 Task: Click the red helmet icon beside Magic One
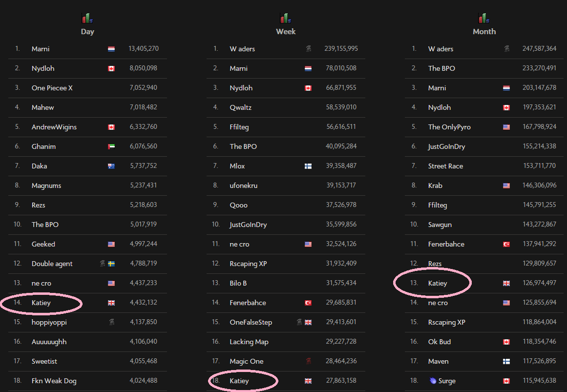point(309,361)
